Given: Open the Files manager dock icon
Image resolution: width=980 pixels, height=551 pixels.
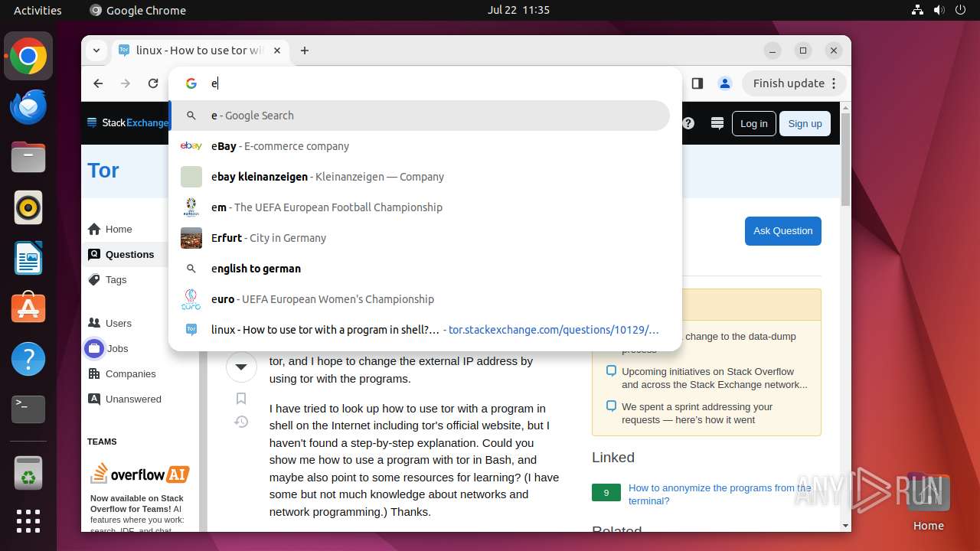Looking at the screenshot, I should [x=28, y=158].
